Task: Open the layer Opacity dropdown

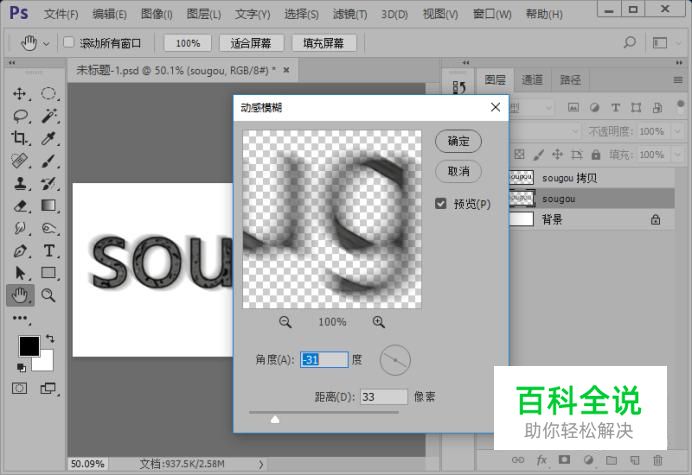Action: (677, 132)
